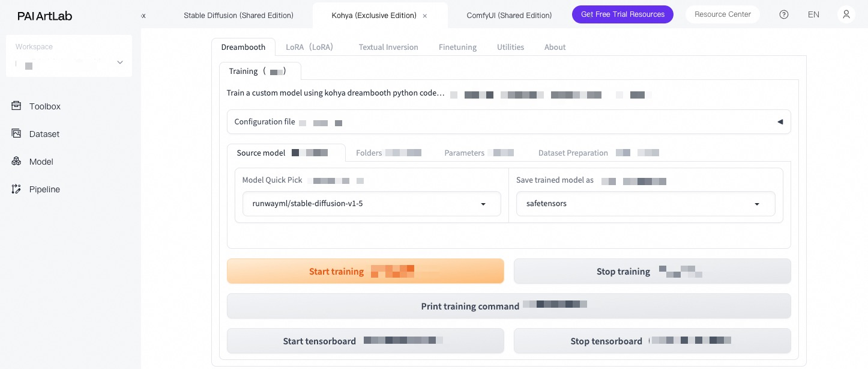Click the Toolbox label in sidebar

(x=45, y=106)
